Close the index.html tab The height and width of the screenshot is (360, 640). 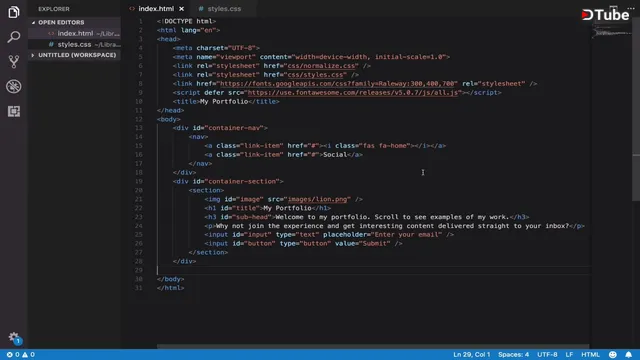click(181, 9)
